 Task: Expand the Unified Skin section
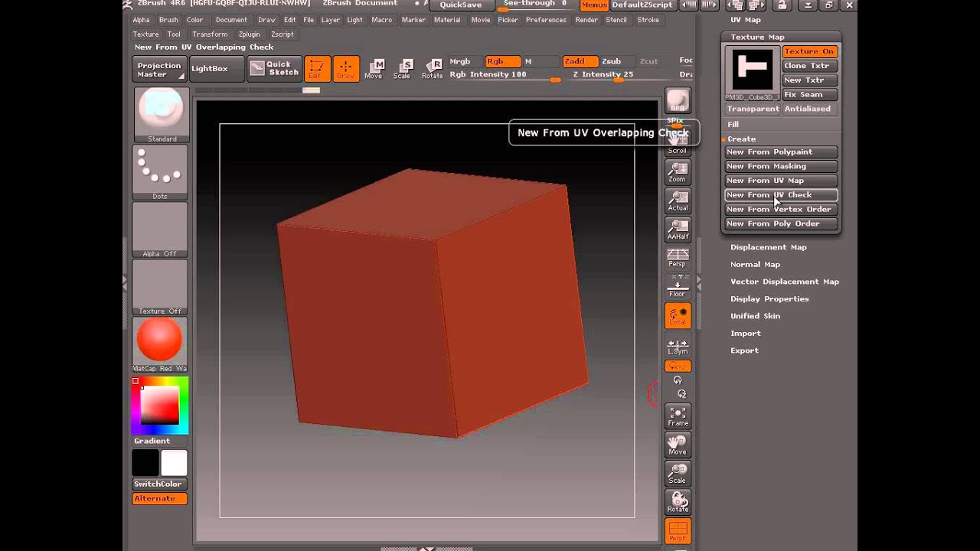[x=755, y=316]
